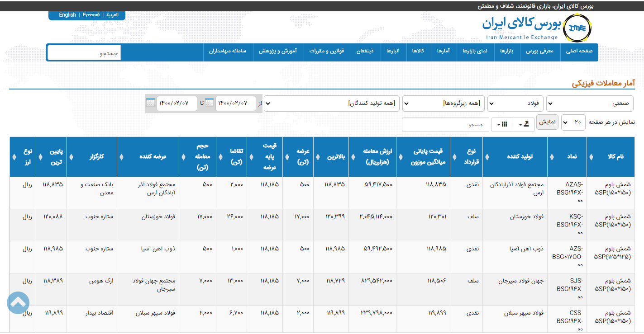Sort by پایین ترین column arrows
The image size is (644, 334).
[x=41, y=157]
